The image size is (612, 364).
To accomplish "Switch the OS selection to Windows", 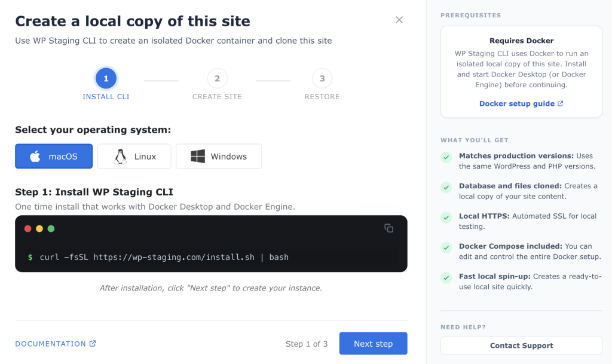I will tap(219, 156).
